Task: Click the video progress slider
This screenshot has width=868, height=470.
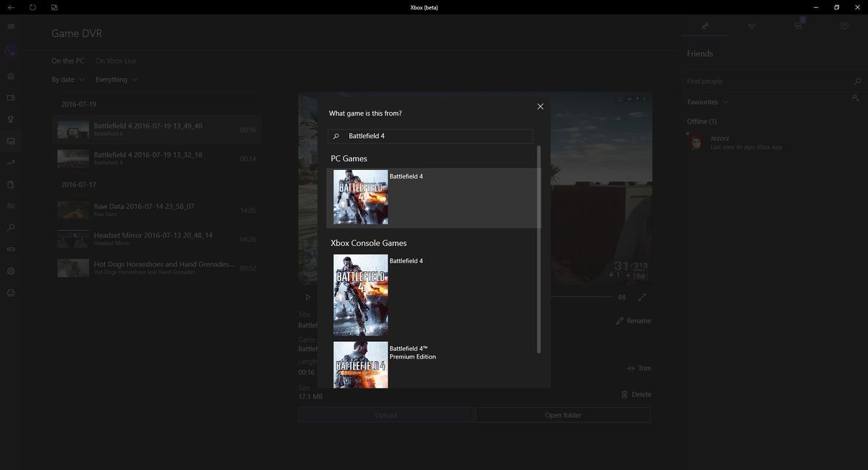Action: pos(581,297)
